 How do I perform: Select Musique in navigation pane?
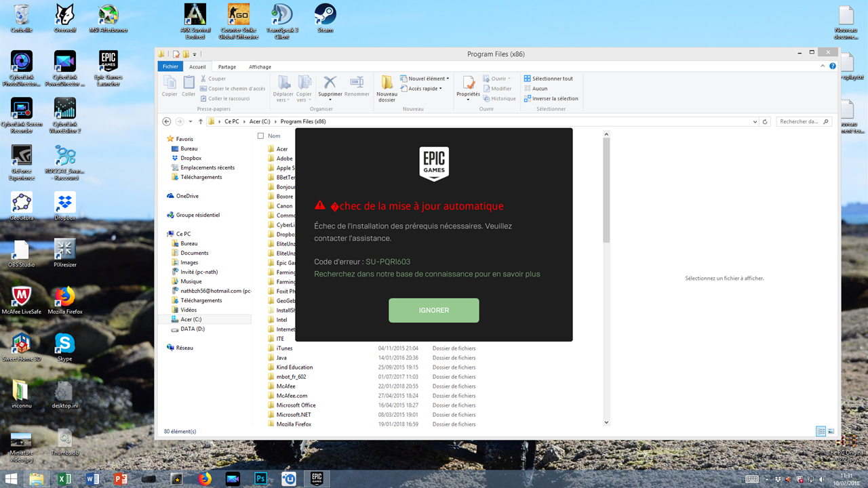click(191, 281)
